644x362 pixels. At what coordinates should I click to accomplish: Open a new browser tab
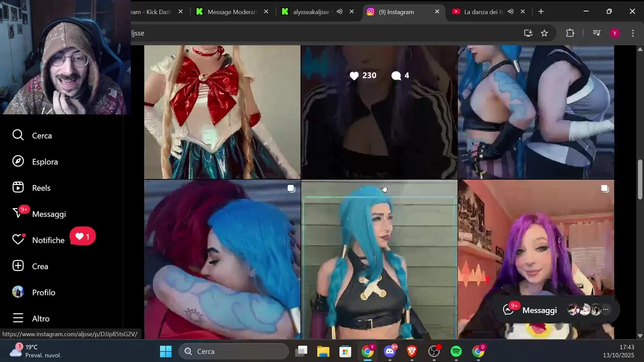coord(541,12)
